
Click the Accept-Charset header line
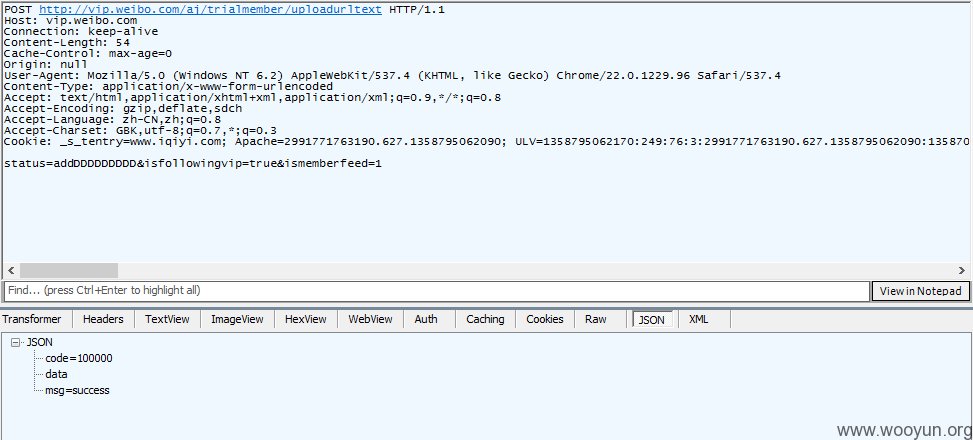pyautogui.click(x=140, y=131)
